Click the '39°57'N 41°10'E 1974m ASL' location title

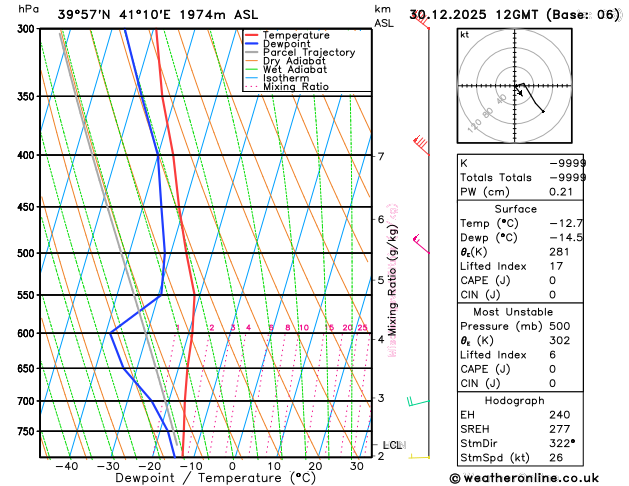(x=158, y=15)
